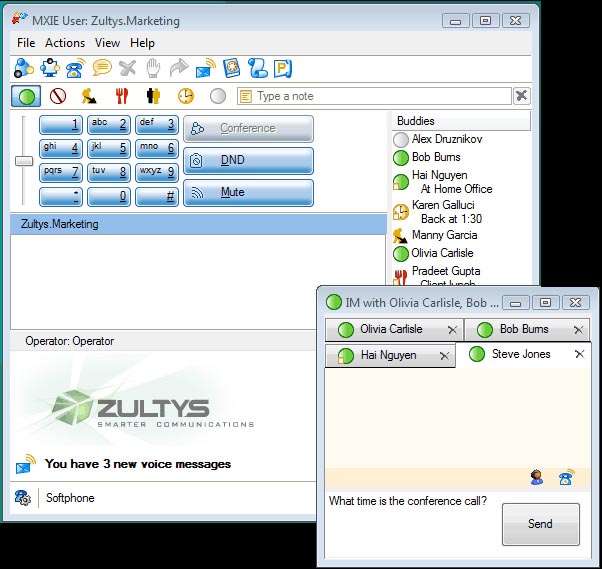602x569 pixels.
Task: Open the Help menu
Action: 142,43
